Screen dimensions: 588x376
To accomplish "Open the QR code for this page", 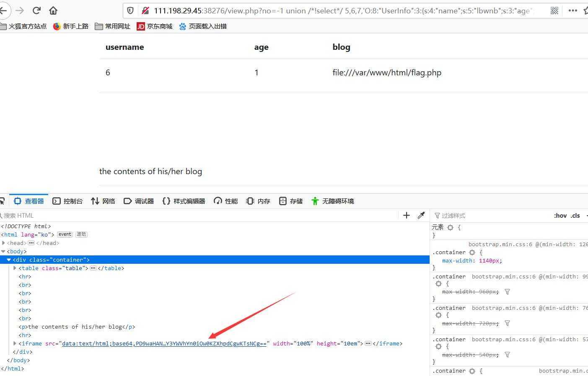I will 554,10.
